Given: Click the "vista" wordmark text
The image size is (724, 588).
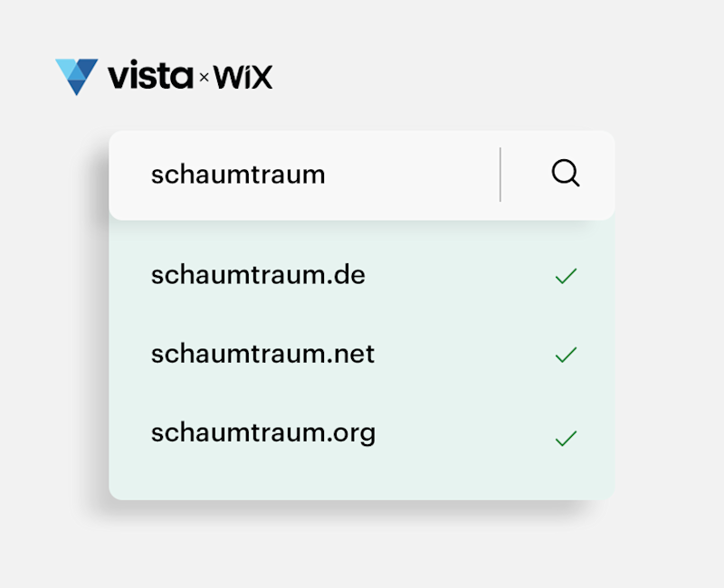Looking at the screenshot, I should 149,77.
